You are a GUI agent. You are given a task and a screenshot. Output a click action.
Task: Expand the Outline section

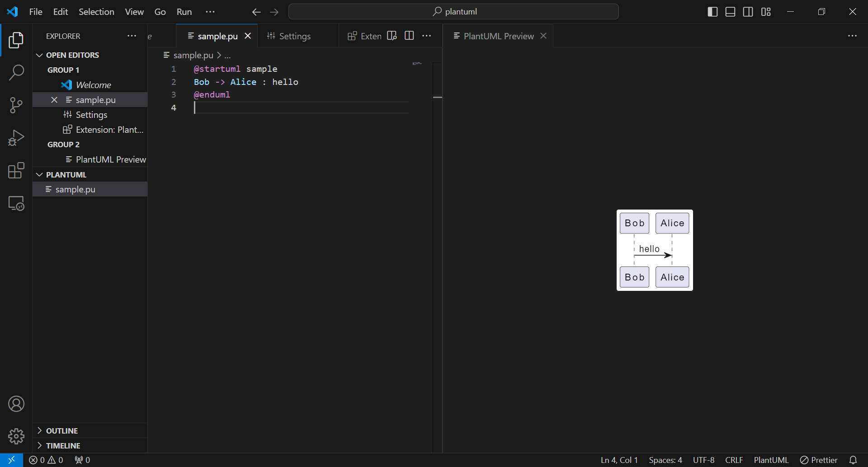tap(62, 431)
